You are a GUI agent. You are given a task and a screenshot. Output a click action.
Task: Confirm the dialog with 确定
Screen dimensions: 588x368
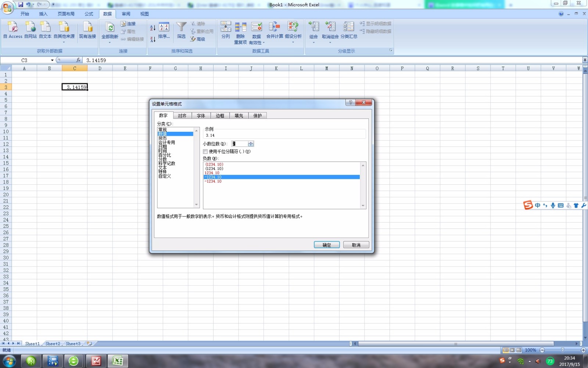click(x=327, y=245)
